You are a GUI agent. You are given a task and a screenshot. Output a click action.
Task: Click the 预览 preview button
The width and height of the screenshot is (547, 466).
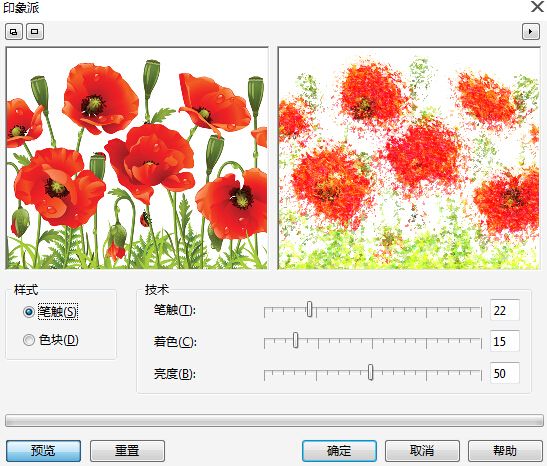[x=44, y=451]
